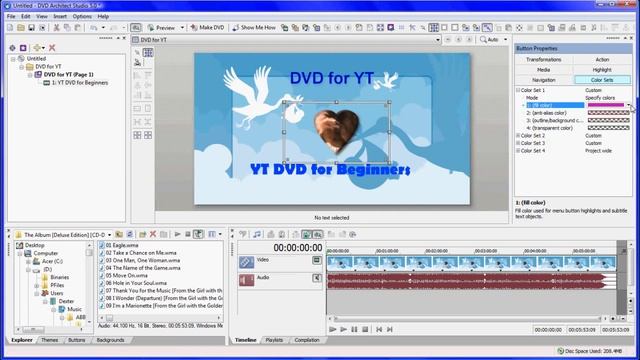Click the red delete X in project overview
The image size is (640, 360).
[x=52, y=48]
